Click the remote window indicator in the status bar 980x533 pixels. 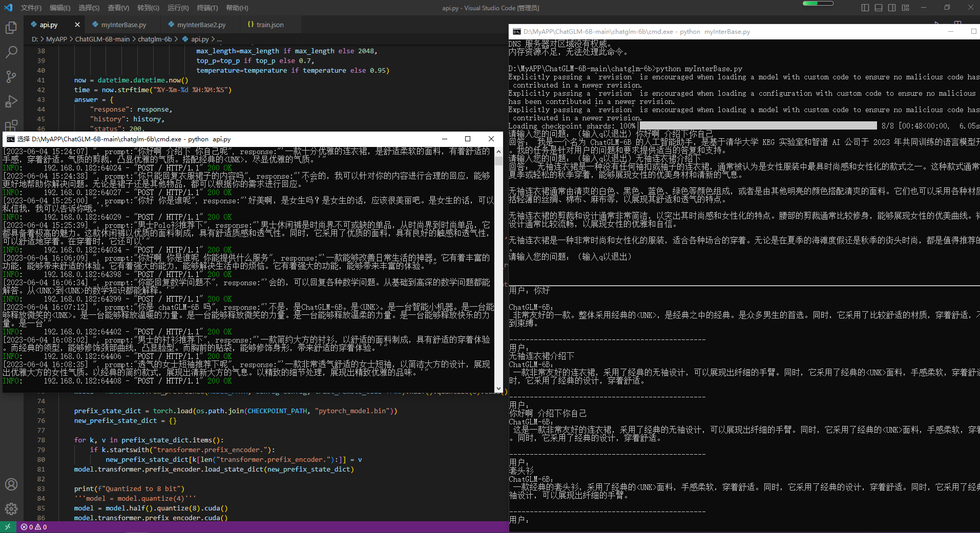pos(8,527)
